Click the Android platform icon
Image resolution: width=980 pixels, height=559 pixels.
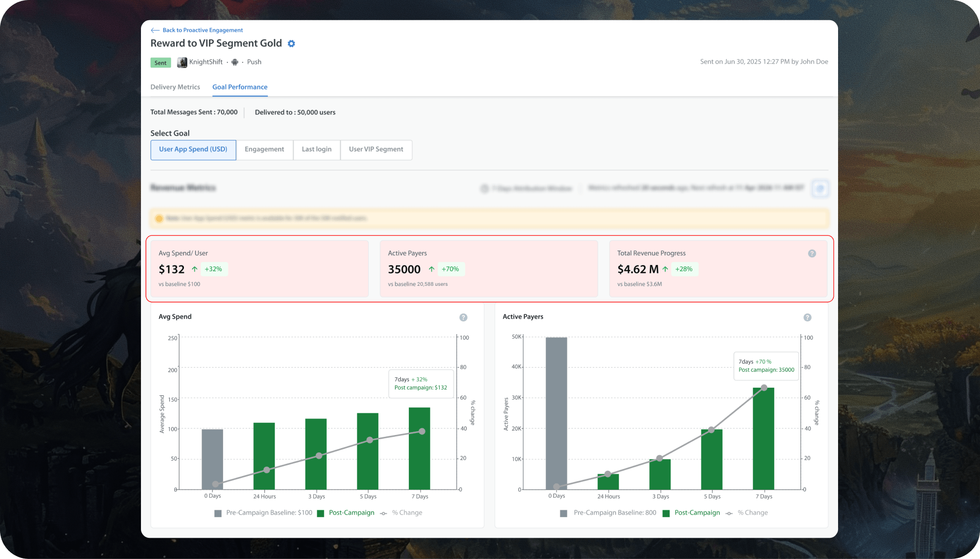point(235,62)
